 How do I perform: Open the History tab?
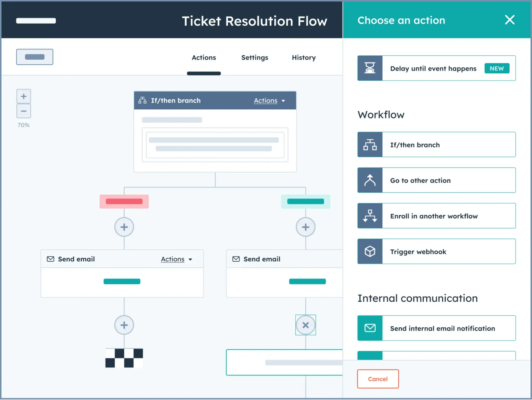pos(303,57)
